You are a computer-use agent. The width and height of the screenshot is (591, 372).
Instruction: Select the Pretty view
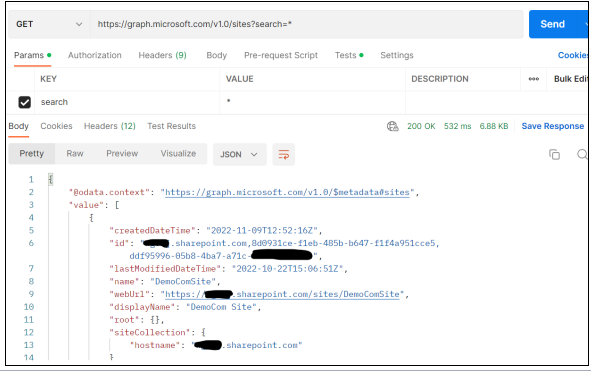32,154
